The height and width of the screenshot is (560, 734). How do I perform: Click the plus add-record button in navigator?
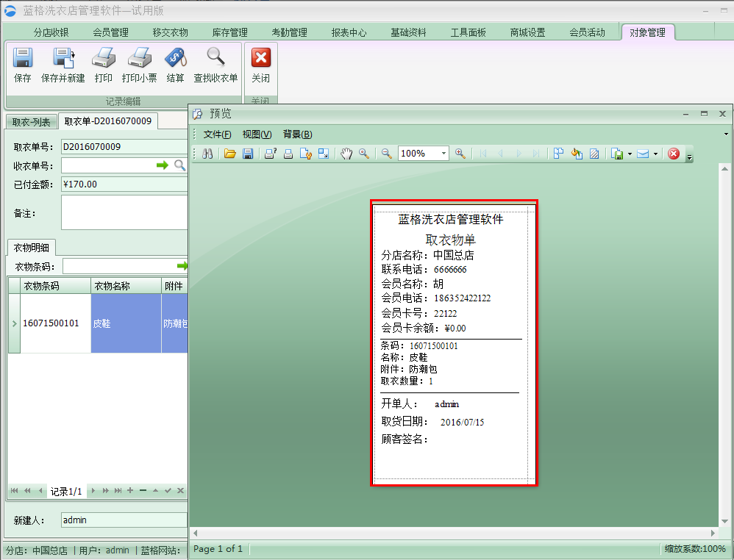click(x=130, y=491)
